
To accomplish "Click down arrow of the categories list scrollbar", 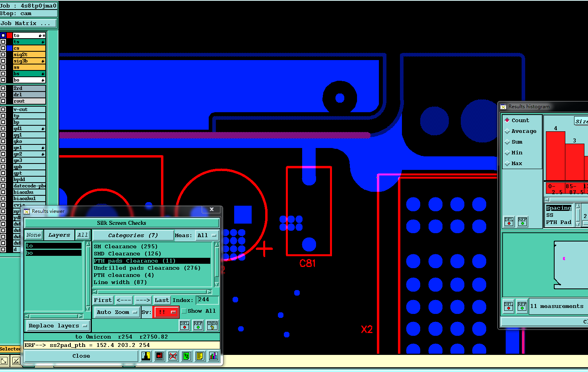I will [x=217, y=284].
